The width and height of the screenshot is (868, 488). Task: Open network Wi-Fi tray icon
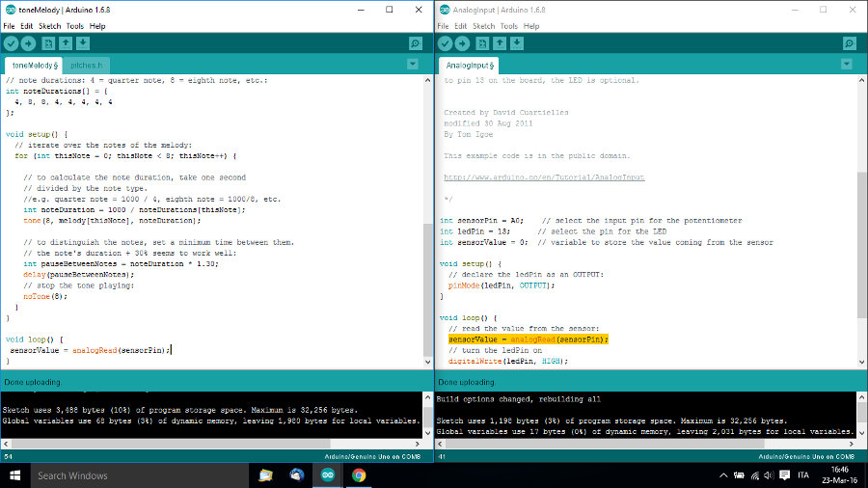click(754, 475)
